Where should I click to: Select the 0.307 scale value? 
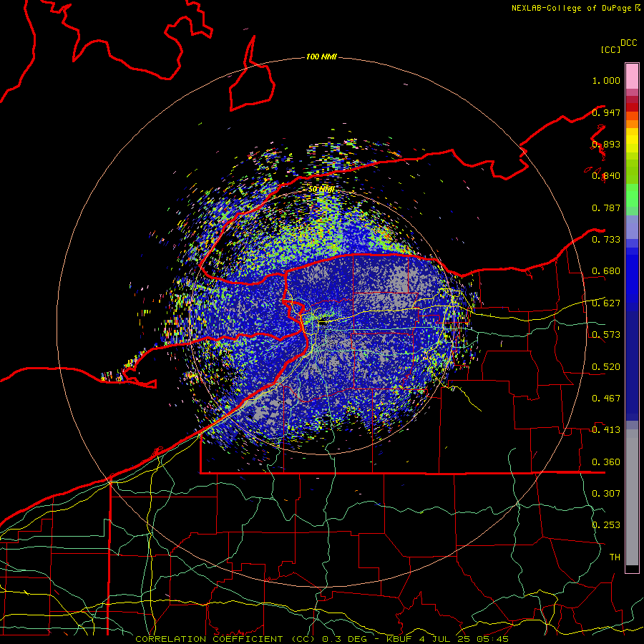pyautogui.click(x=606, y=493)
